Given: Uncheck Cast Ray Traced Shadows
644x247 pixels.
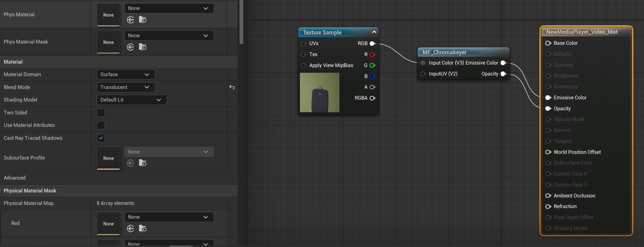Looking at the screenshot, I should [x=101, y=138].
